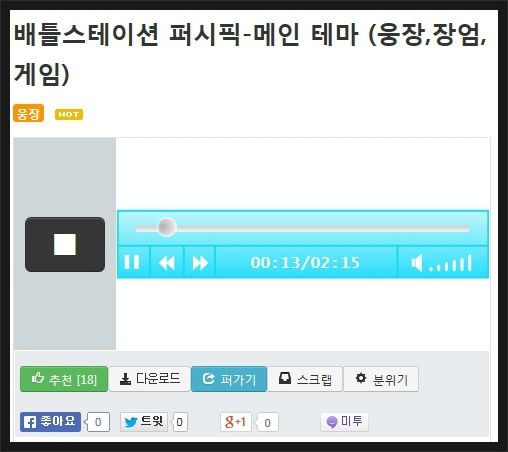508x452 pixels.
Task: Click the 스크랩 scrap button
Action: click(x=305, y=379)
